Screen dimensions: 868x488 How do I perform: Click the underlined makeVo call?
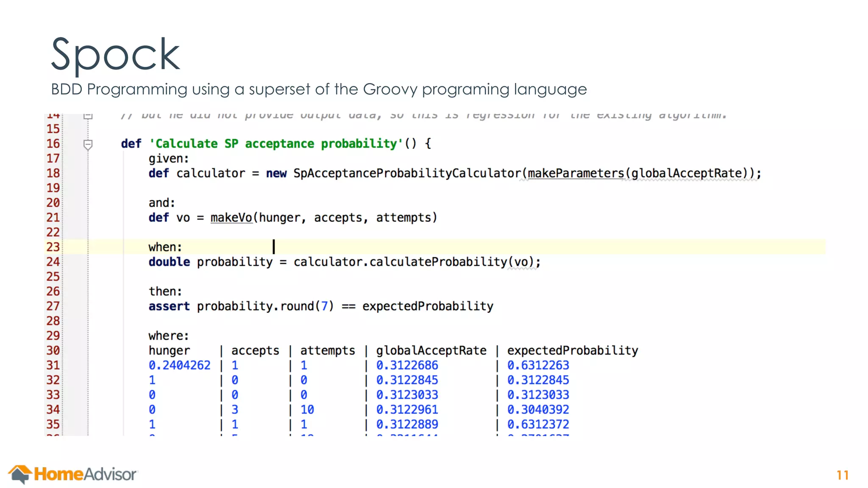coord(231,218)
